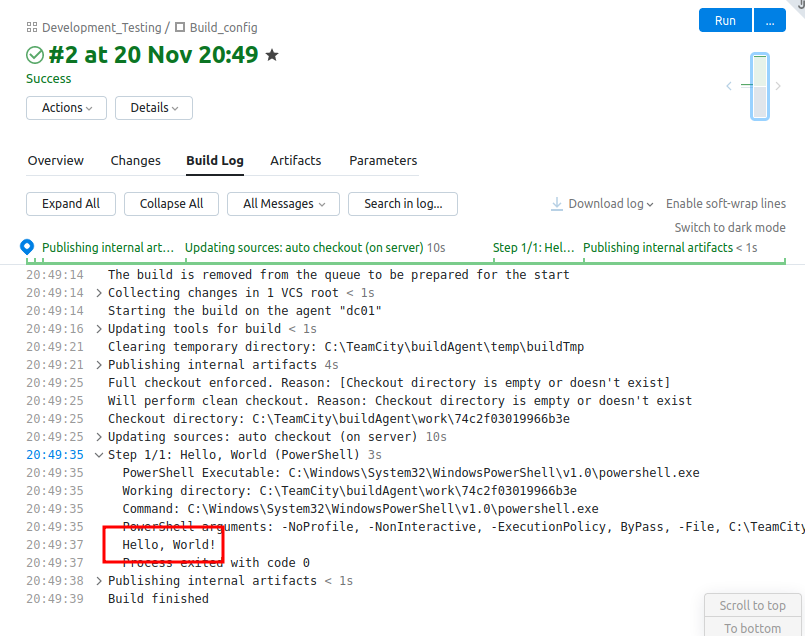Switch to the Artifacts tab
Viewport: 805px width, 636px height.
(x=295, y=161)
